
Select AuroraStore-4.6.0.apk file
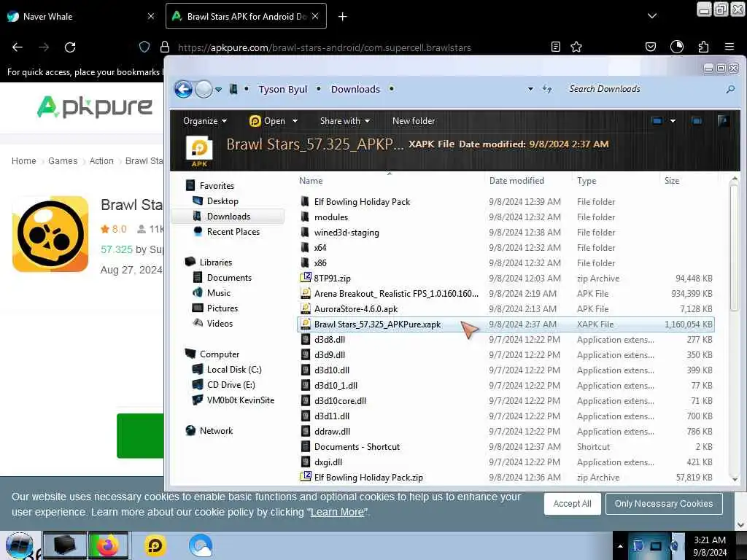[355, 308]
